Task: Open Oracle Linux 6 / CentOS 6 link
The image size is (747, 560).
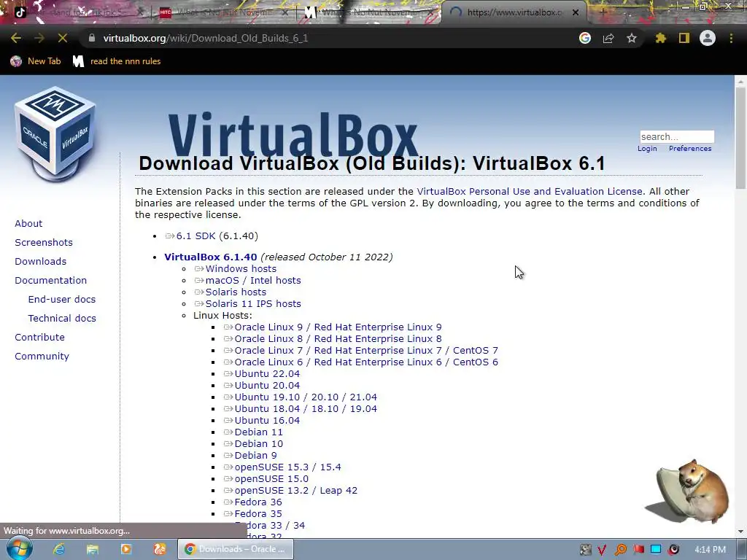Action: click(366, 362)
